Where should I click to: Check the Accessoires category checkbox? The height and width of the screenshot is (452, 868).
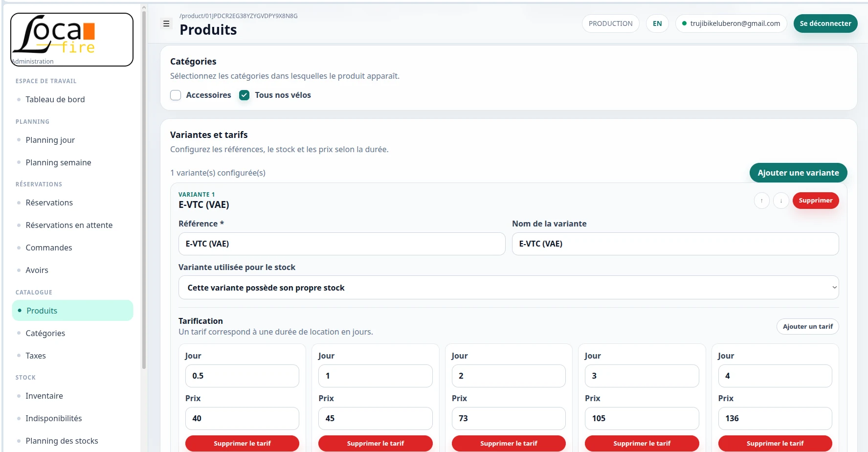click(176, 95)
